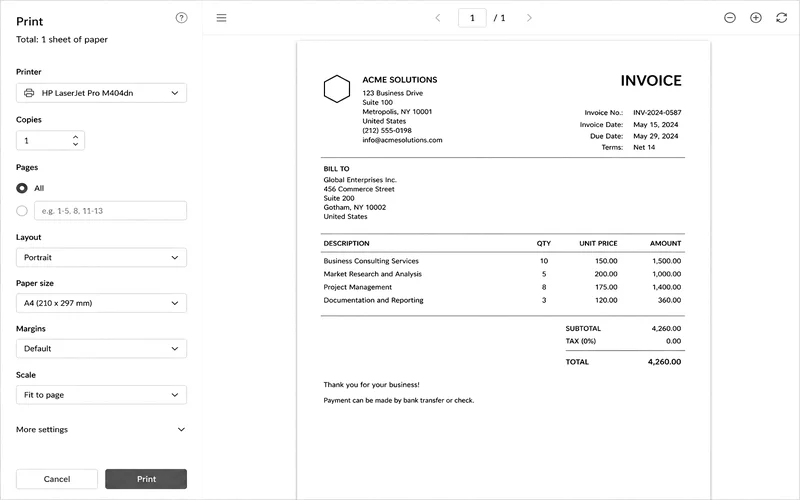The width and height of the screenshot is (800, 500).
Task: Open the print help question mark icon
Action: coord(181,18)
